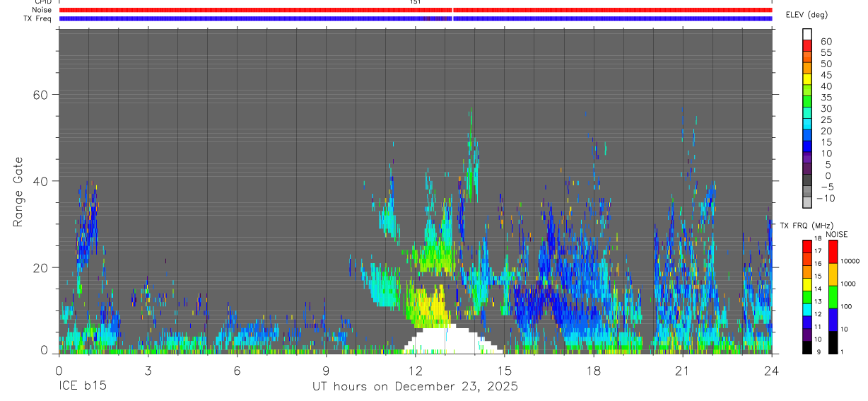Viewport: 868px width, 401px height.
Task: Click the 'Noise' row label at top left
Action: [42, 11]
